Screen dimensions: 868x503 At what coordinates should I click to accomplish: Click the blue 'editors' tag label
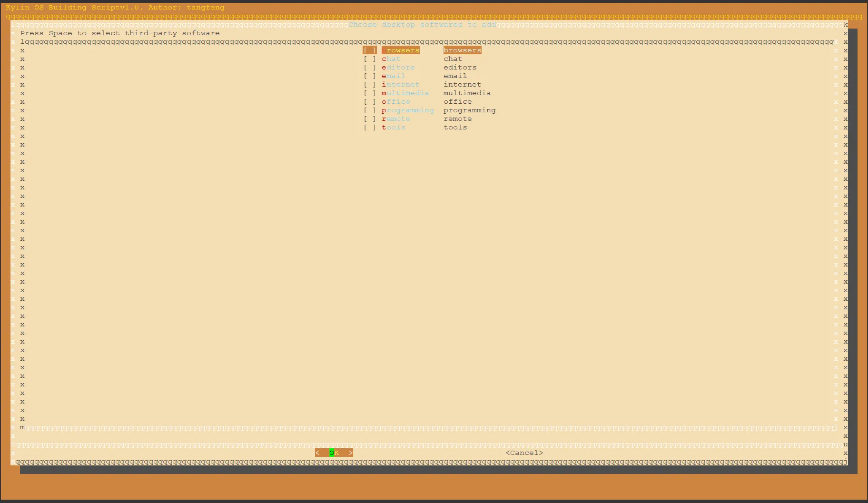398,68
